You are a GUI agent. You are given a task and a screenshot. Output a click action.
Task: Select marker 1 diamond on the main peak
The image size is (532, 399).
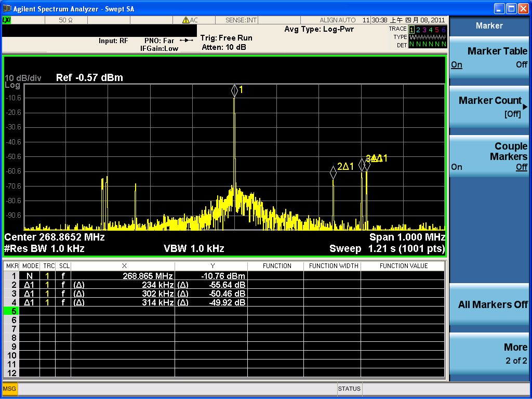234,90
